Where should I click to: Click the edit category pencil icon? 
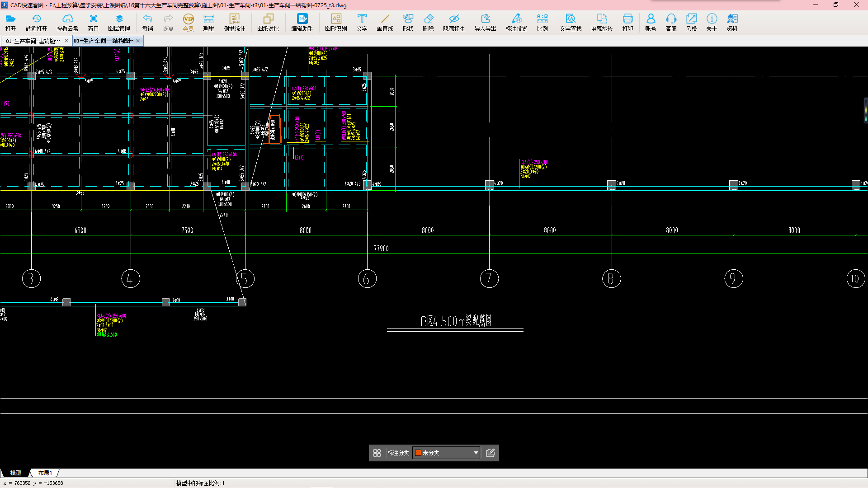pos(491,453)
